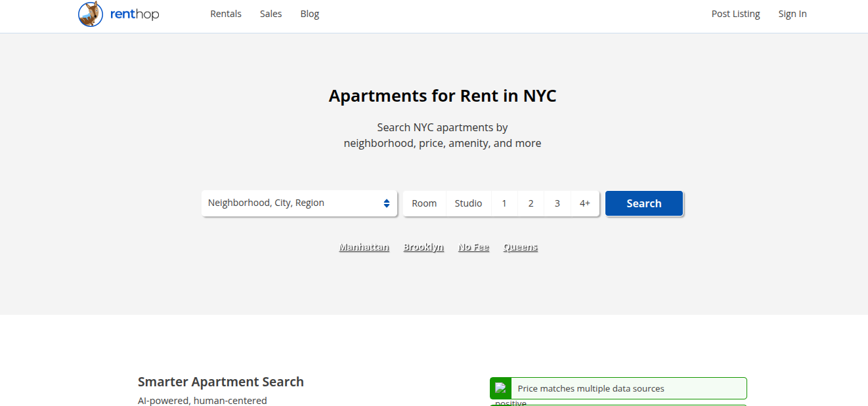The image size is (868, 406).
Task: Select the 2 bedroom filter
Action: [x=531, y=203]
